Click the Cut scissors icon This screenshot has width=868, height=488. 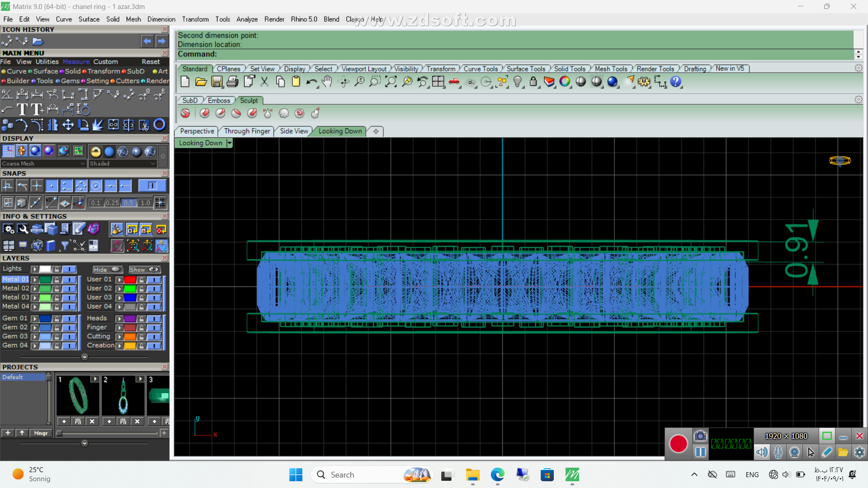[x=264, y=82]
